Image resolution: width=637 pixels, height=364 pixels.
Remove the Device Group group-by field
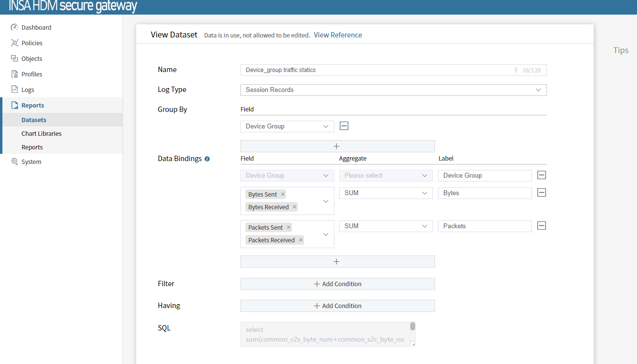point(344,126)
